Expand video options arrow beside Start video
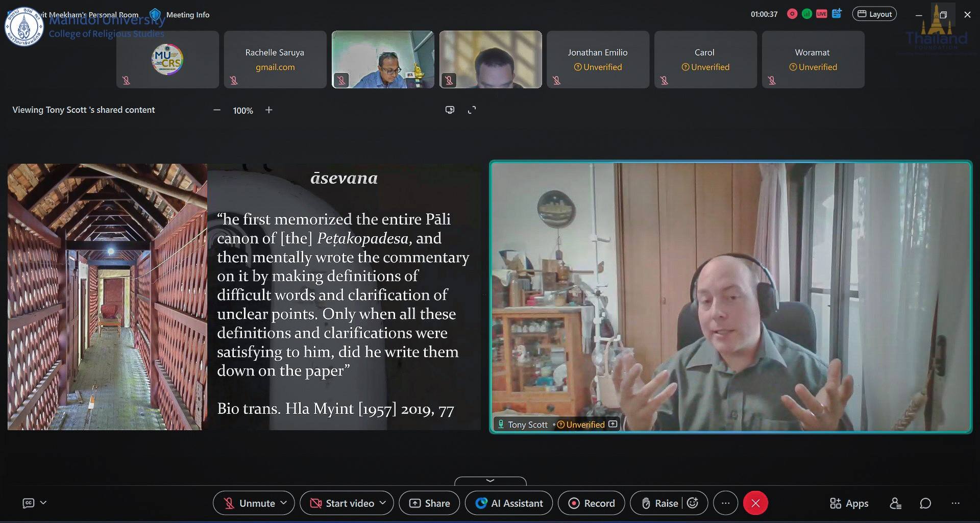The image size is (980, 523). point(383,503)
